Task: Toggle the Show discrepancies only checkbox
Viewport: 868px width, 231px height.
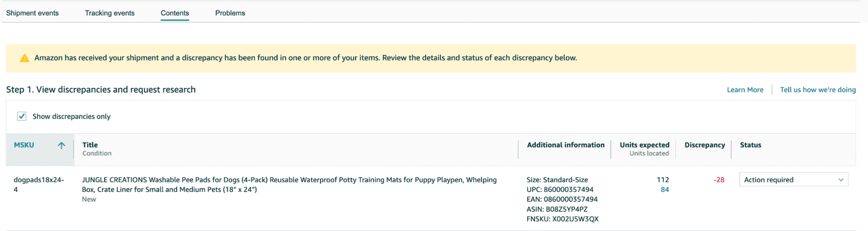Action: (22, 116)
